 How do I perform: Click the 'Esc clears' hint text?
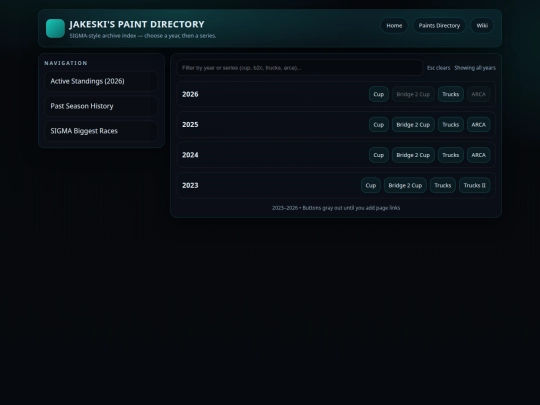click(x=438, y=68)
